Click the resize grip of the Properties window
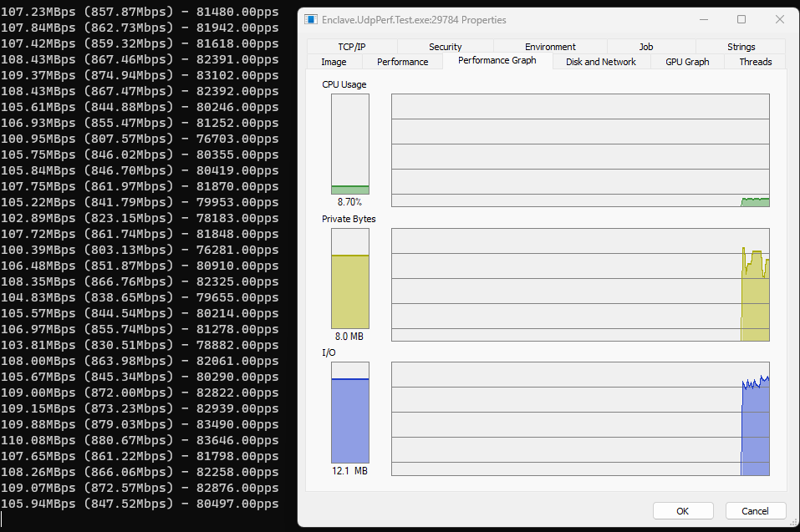Viewport: 800px width, 532px height. [x=792, y=522]
